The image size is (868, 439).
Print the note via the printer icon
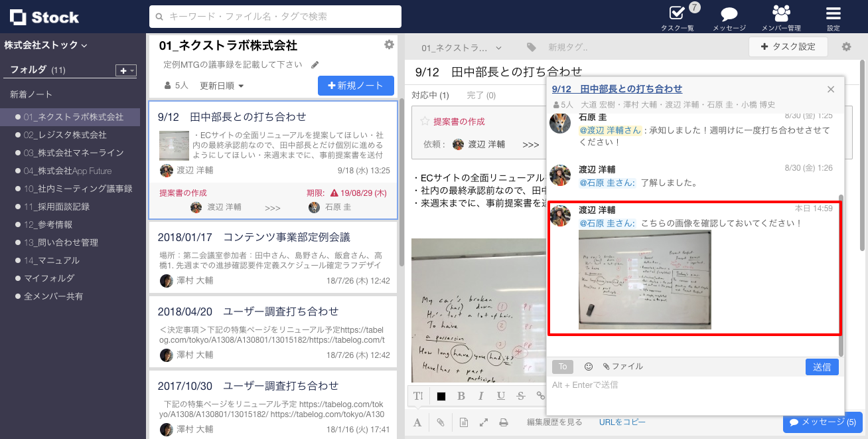(x=504, y=422)
